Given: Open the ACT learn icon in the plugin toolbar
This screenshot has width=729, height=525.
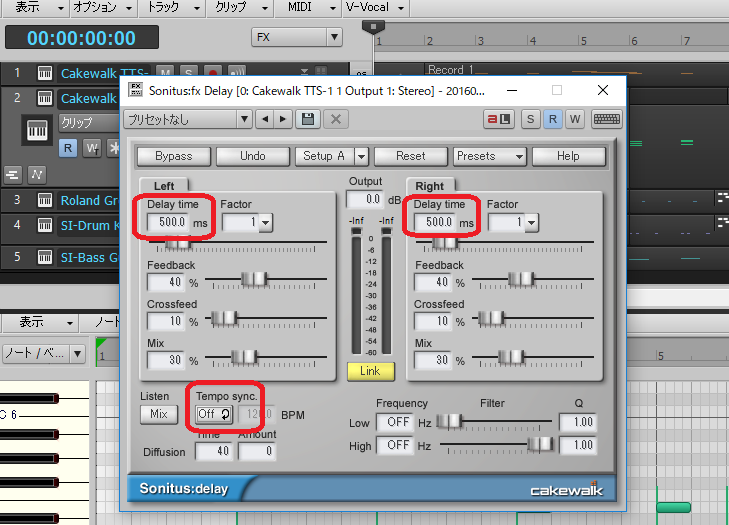Looking at the screenshot, I should point(499,119).
